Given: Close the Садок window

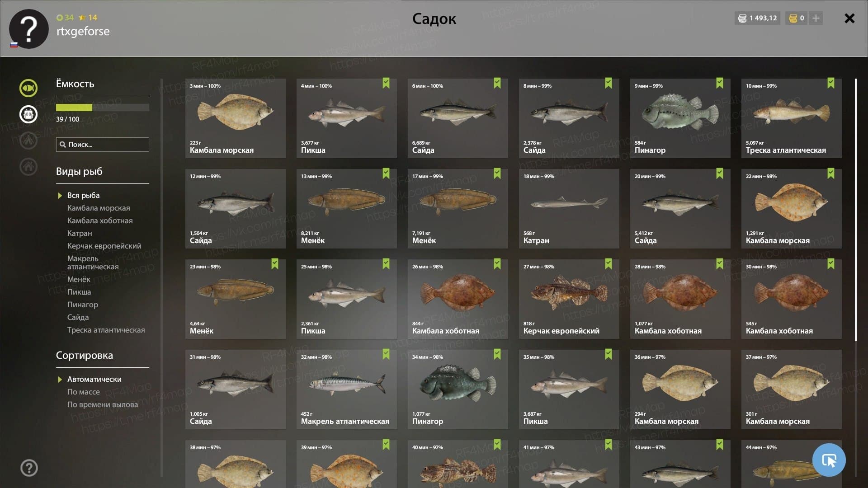Looking at the screenshot, I should [849, 18].
